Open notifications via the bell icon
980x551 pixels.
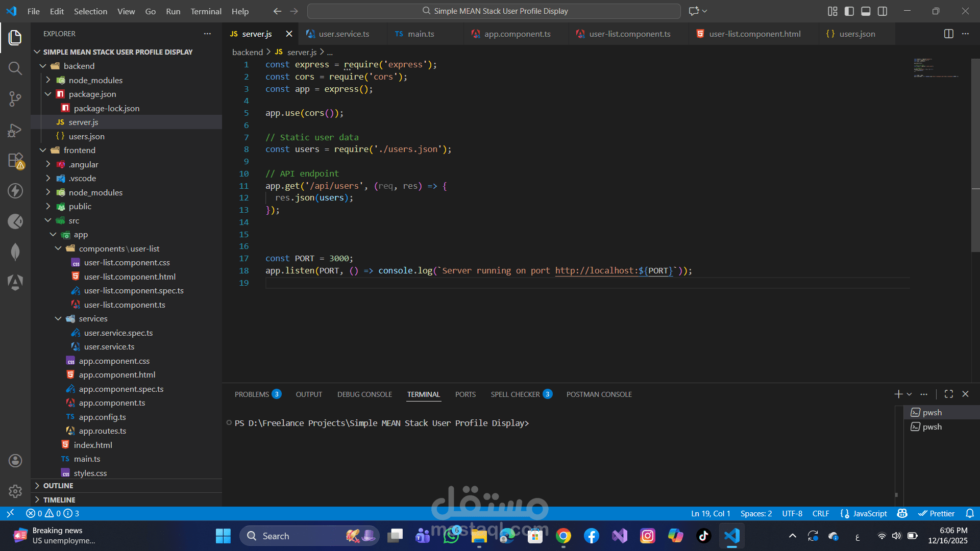(x=971, y=513)
